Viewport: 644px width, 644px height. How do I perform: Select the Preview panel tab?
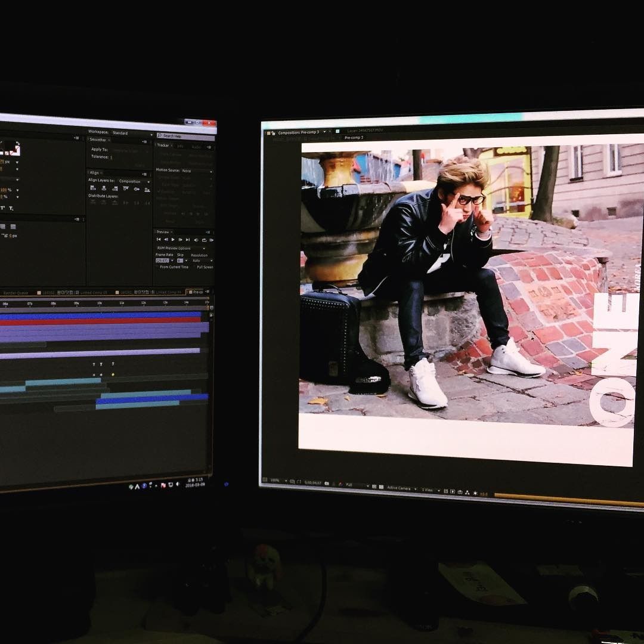pyautogui.click(x=163, y=231)
